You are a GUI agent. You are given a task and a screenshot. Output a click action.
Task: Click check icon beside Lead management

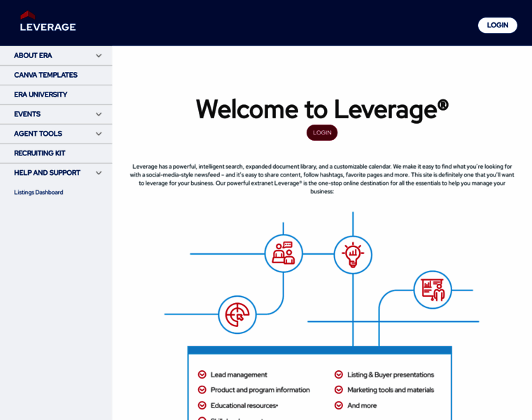(x=202, y=374)
